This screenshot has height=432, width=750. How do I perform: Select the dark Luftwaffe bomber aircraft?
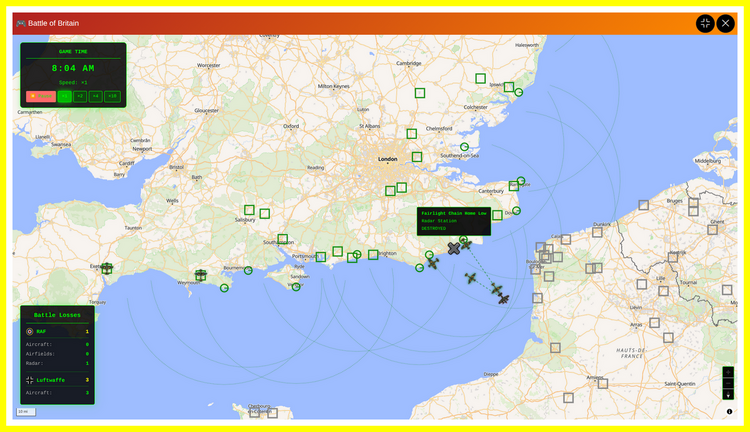click(503, 299)
